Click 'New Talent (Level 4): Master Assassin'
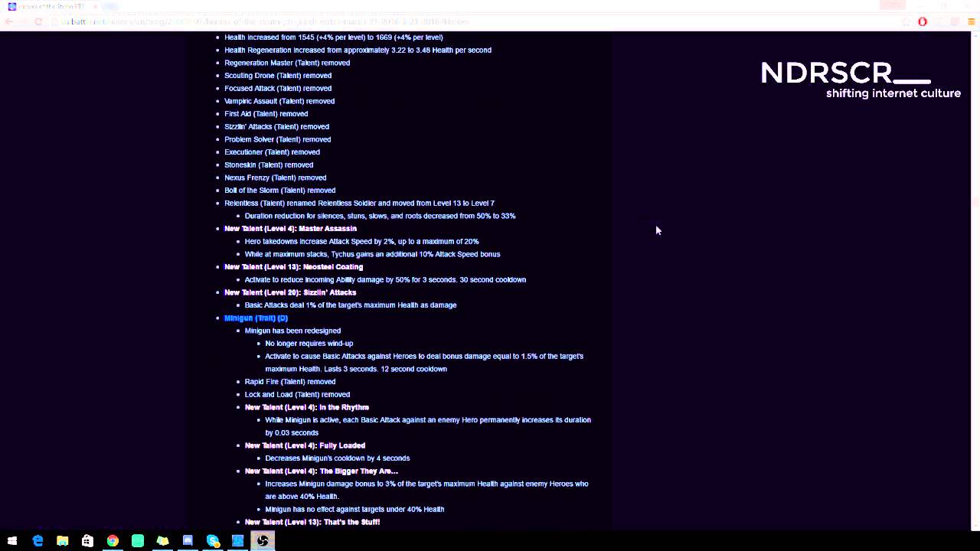 [290, 229]
